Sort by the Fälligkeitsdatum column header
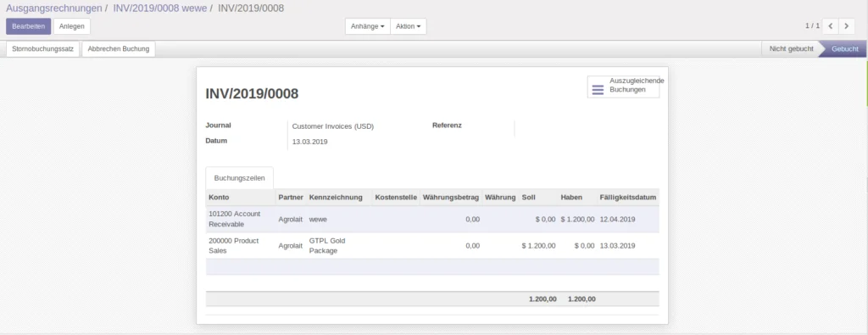The width and height of the screenshot is (868, 335). pos(628,197)
